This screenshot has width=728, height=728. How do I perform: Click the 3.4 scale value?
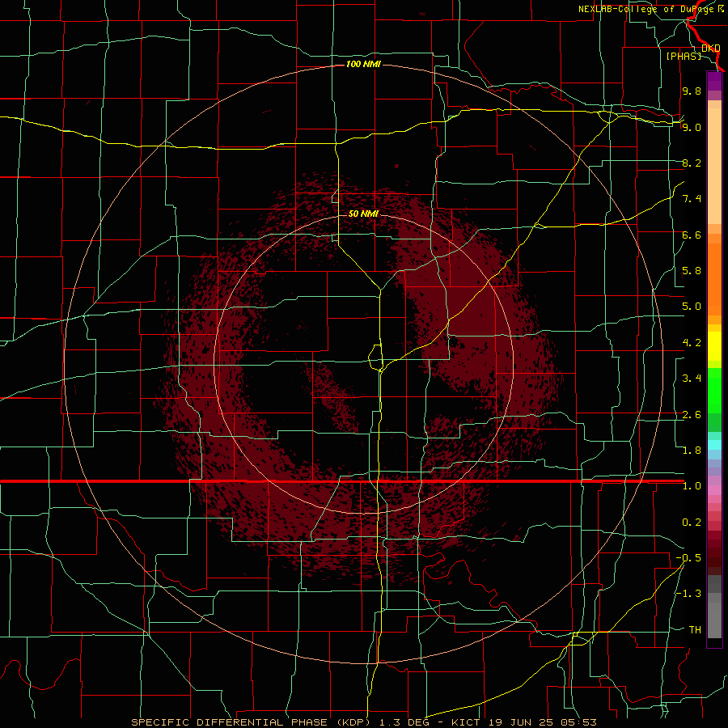click(x=692, y=379)
